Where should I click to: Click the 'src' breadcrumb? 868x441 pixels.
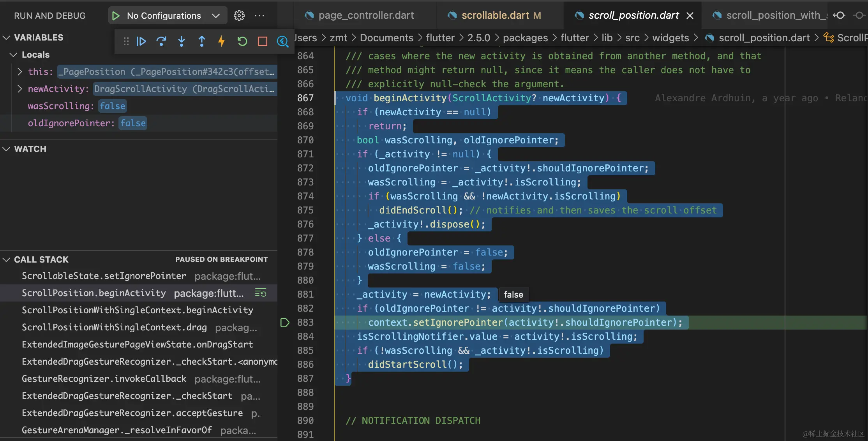pyautogui.click(x=632, y=38)
